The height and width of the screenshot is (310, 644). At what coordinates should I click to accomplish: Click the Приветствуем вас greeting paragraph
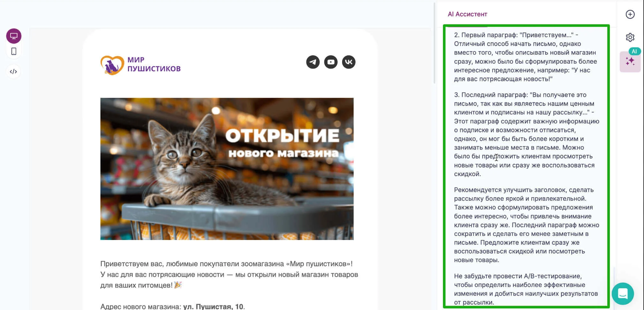pyautogui.click(x=229, y=275)
